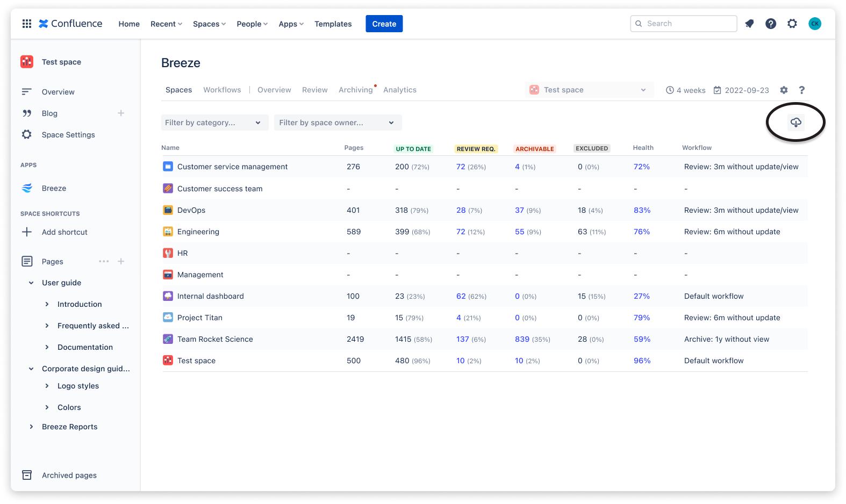The width and height of the screenshot is (846, 504).
Task: Click the plus icon next to Pages
Action: click(x=121, y=261)
